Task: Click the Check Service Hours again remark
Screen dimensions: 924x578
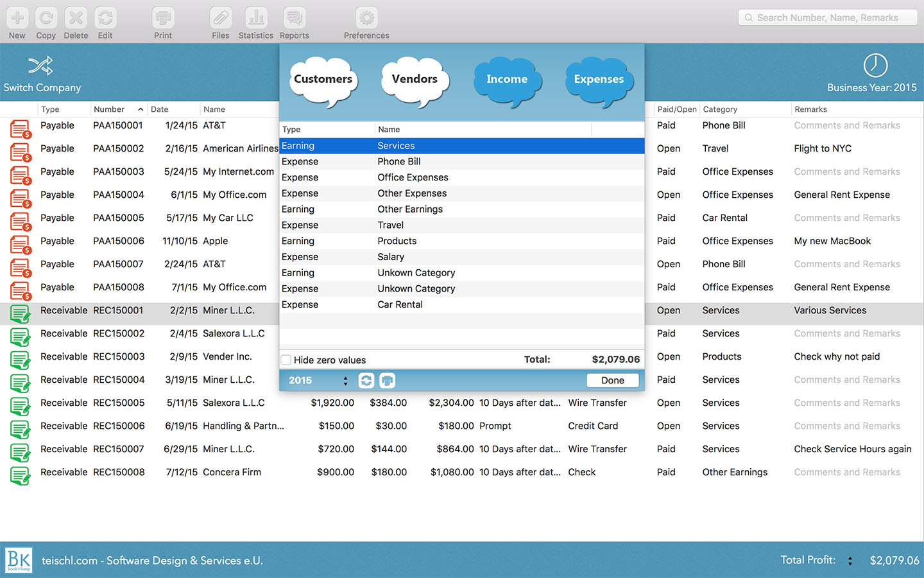Action: tap(853, 449)
